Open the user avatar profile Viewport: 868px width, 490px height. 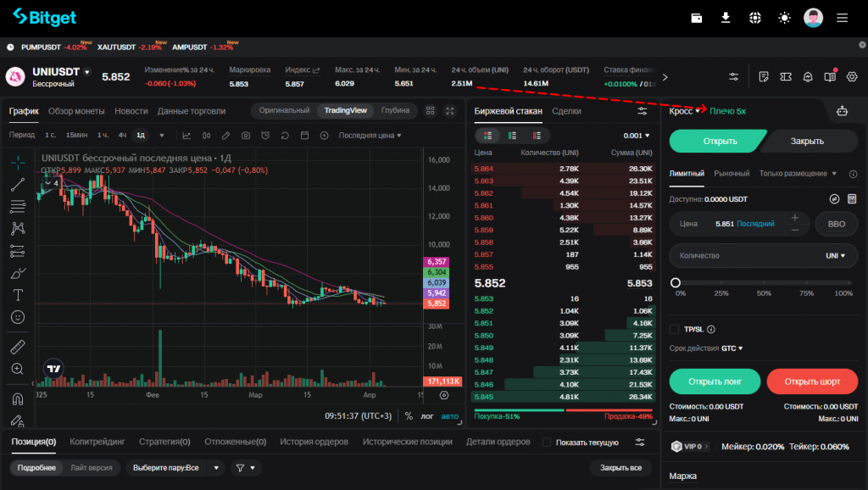(x=813, y=19)
